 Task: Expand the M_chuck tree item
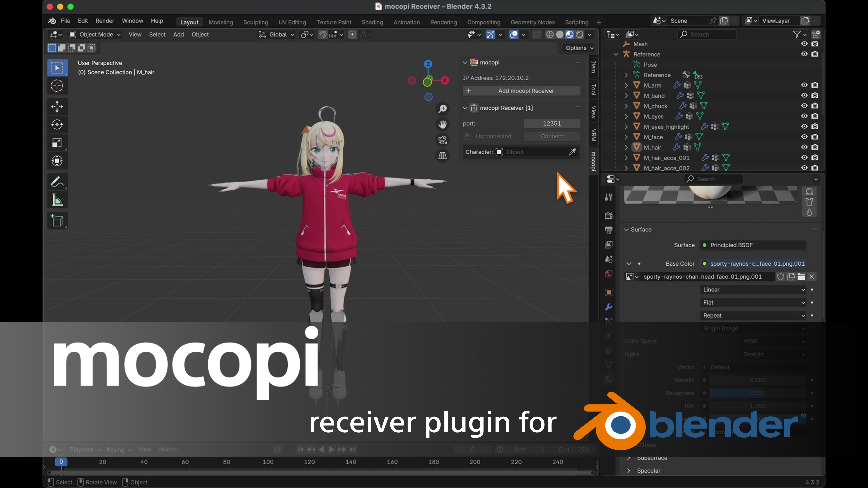pos(626,106)
